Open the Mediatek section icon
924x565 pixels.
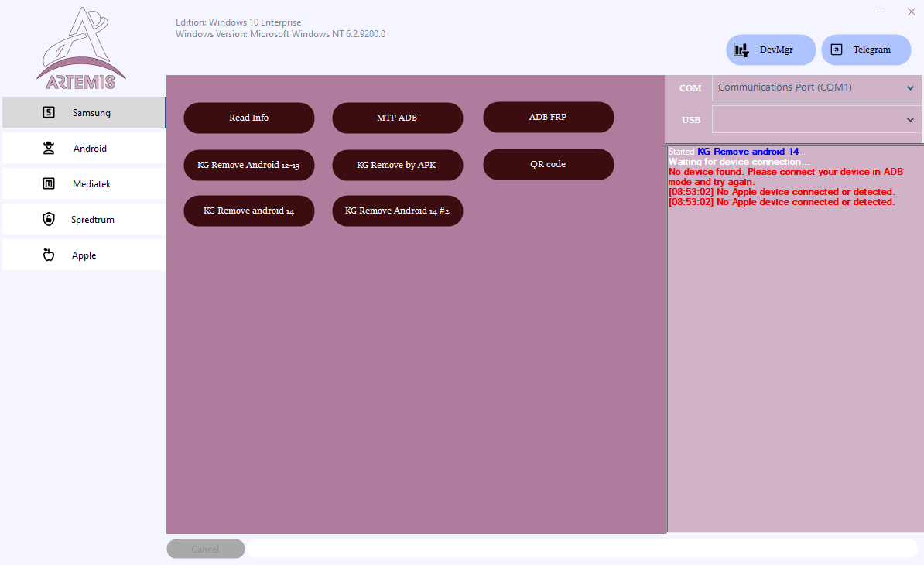[49, 183]
